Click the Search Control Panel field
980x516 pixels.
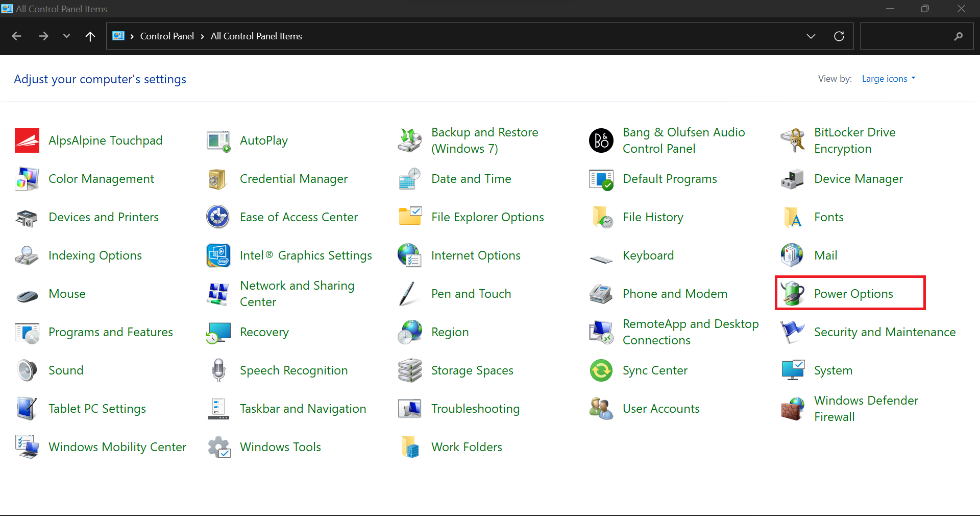point(917,36)
